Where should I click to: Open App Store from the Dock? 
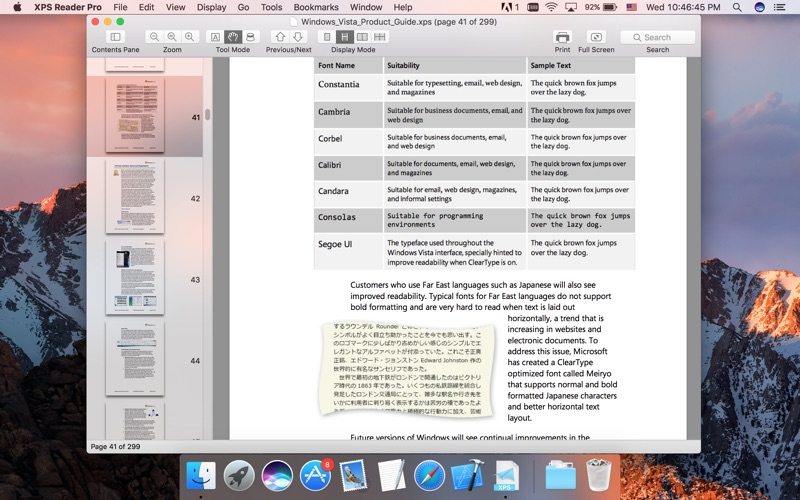pos(315,476)
